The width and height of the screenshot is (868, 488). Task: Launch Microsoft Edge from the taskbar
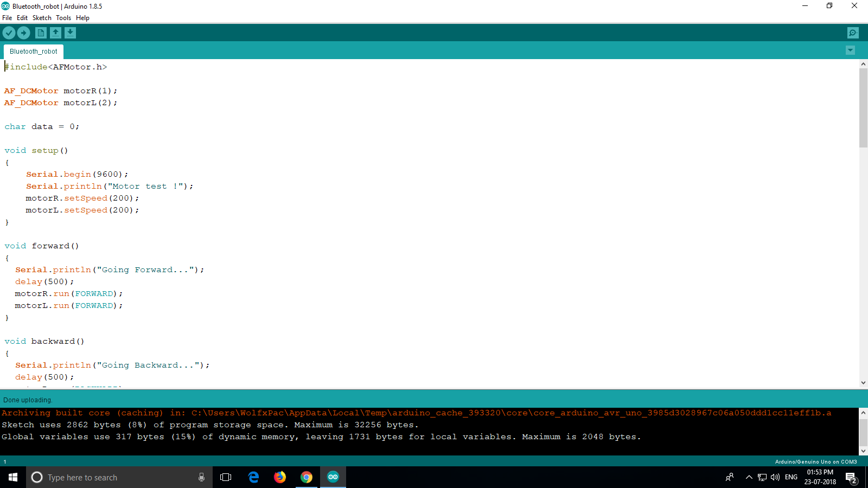tap(253, 477)
